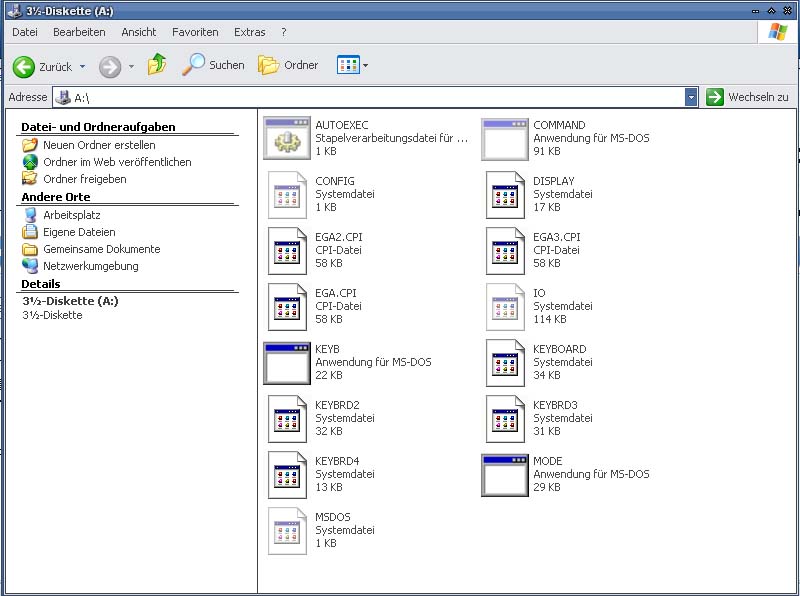Click Neuen Ordner erstellen link
The image size is (800, 596).
click(x=99, y=145)
